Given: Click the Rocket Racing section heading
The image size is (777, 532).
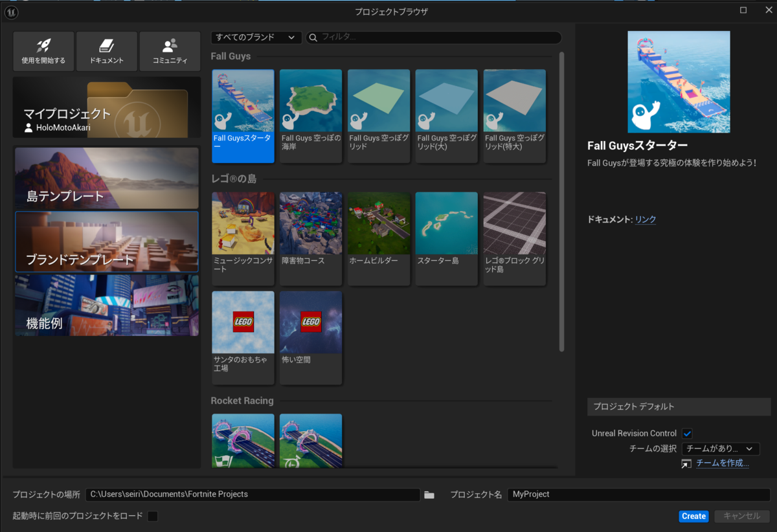Looking at the screenshot, I should point(242,401).
